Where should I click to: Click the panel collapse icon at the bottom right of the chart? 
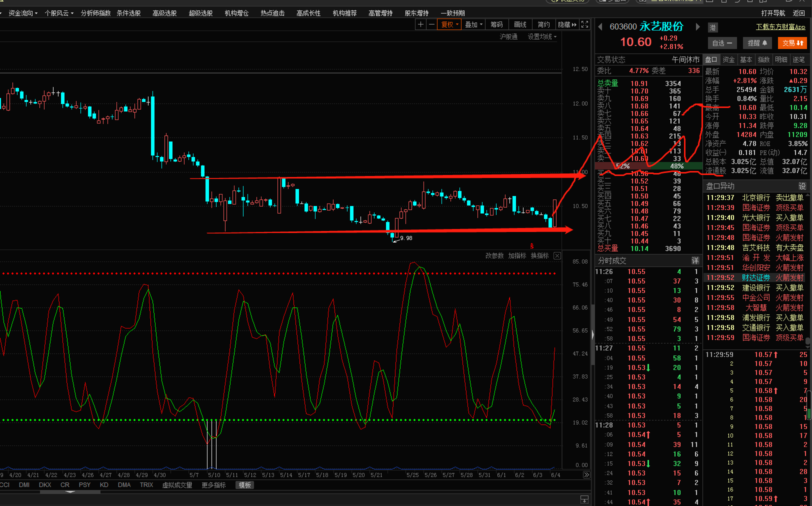pyautogui.click(x=584, y=499)
